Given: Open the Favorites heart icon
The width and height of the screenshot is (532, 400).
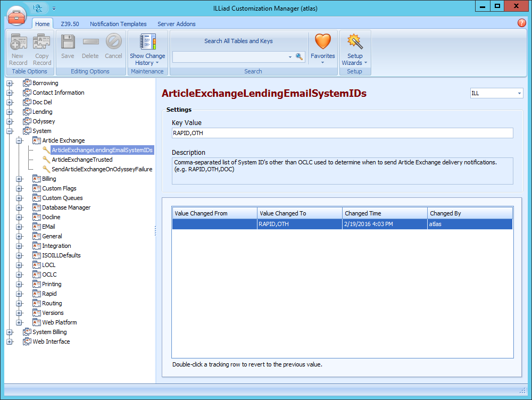Looking at the screenshot, I should pyautogui.click(x=323, y=42).
